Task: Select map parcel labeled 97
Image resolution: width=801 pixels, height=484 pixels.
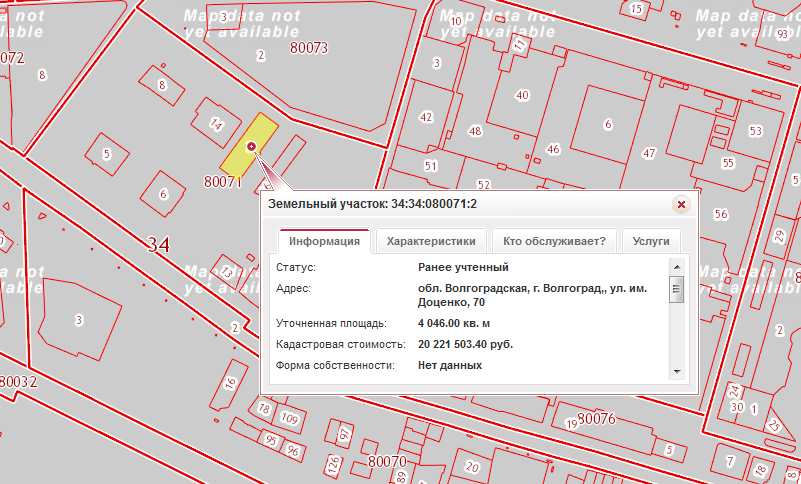Action: 345,434
